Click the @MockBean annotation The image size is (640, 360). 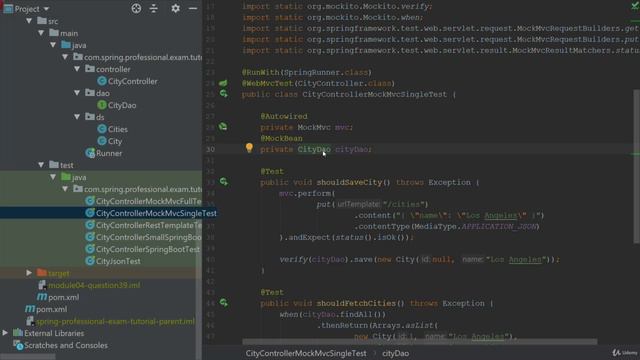pyautogui.click(x=282, y=138)
